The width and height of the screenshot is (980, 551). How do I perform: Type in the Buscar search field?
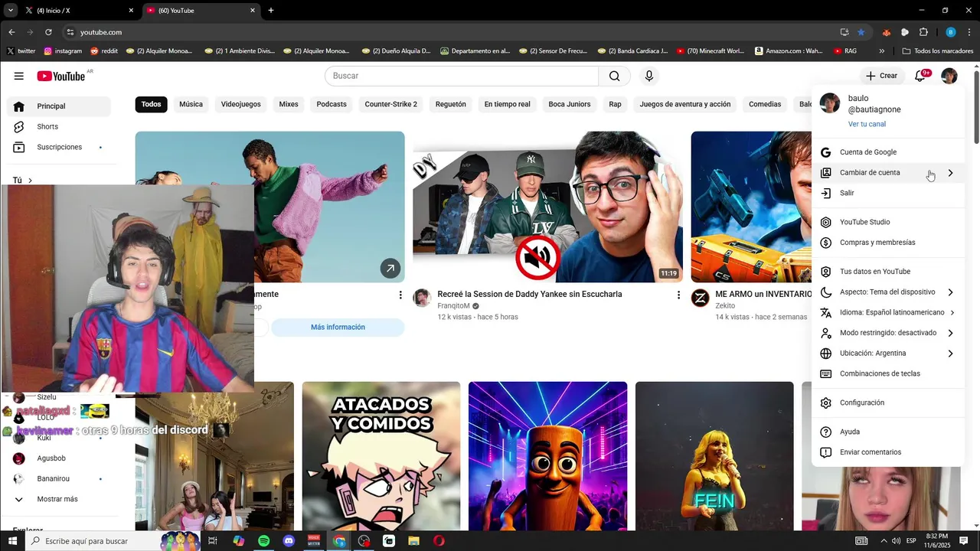coord(462,76)
